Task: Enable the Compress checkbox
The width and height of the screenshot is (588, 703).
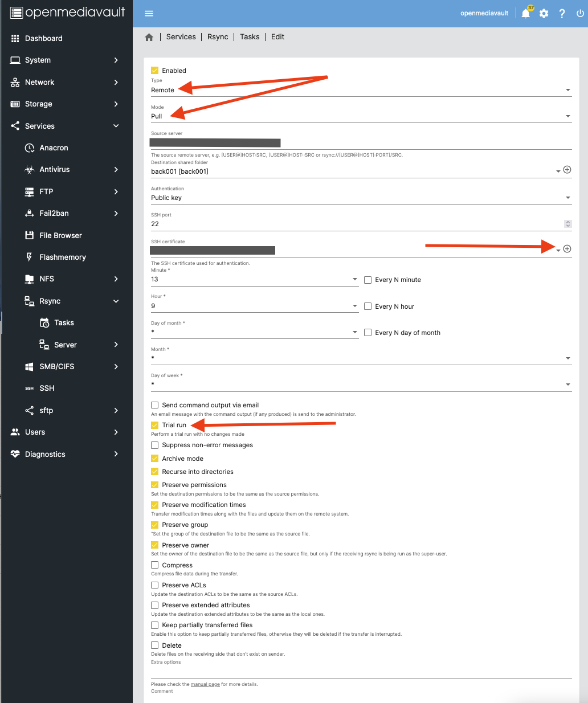Action: pos(154,565)
